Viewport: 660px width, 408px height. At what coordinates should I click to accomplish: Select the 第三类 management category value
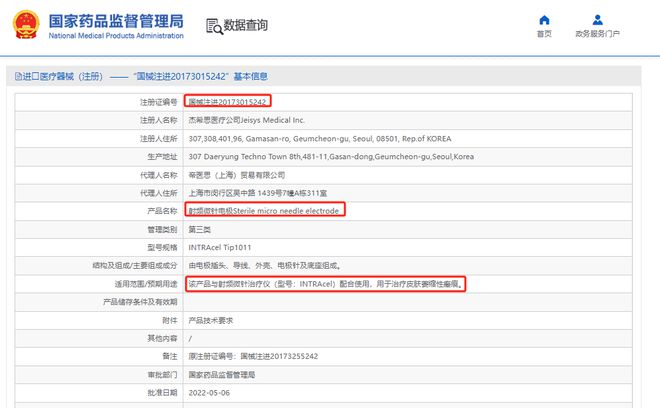[200, 229]
